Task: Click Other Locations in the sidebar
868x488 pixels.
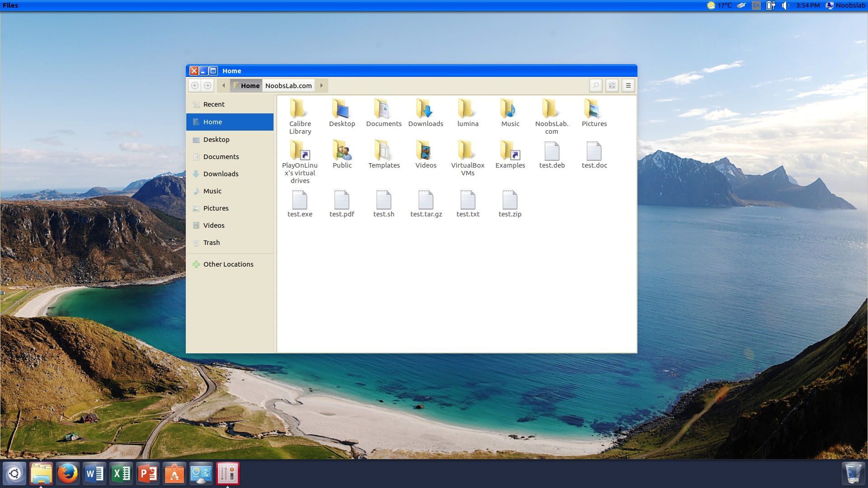Action: coord(228,264)
